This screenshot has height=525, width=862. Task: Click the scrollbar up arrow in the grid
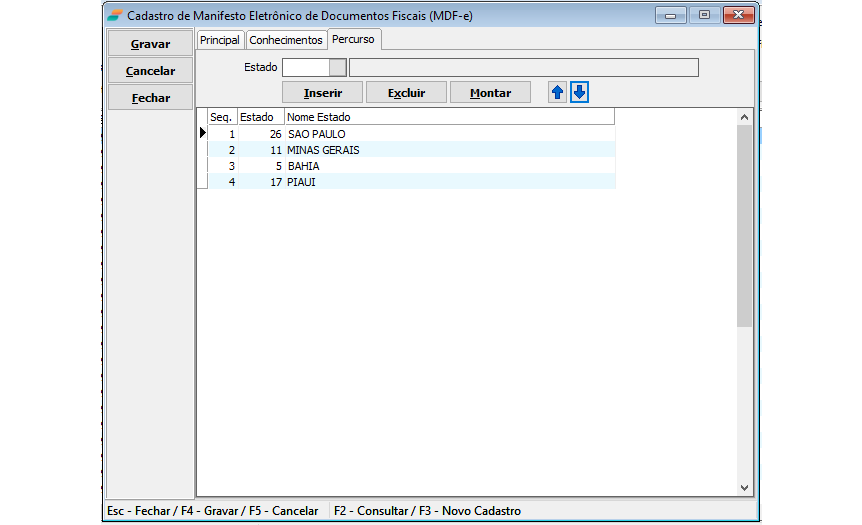pos(744,117)
